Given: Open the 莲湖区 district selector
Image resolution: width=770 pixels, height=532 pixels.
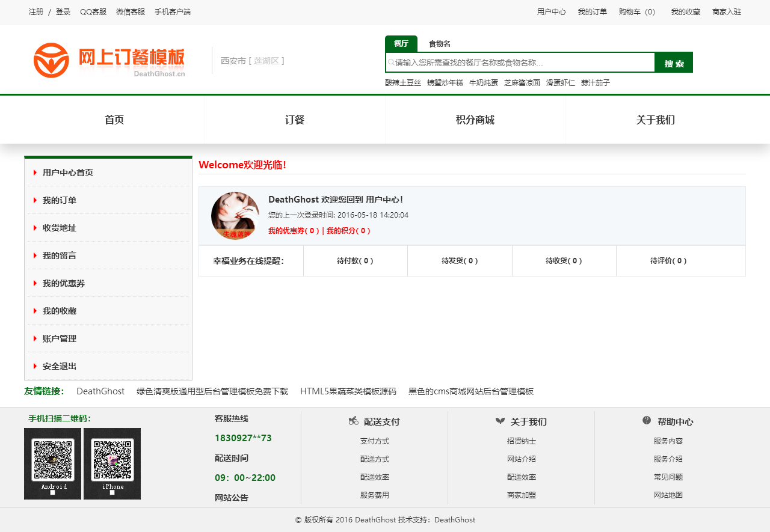Looking at the screenshot, I should click(x=265, y=61).
